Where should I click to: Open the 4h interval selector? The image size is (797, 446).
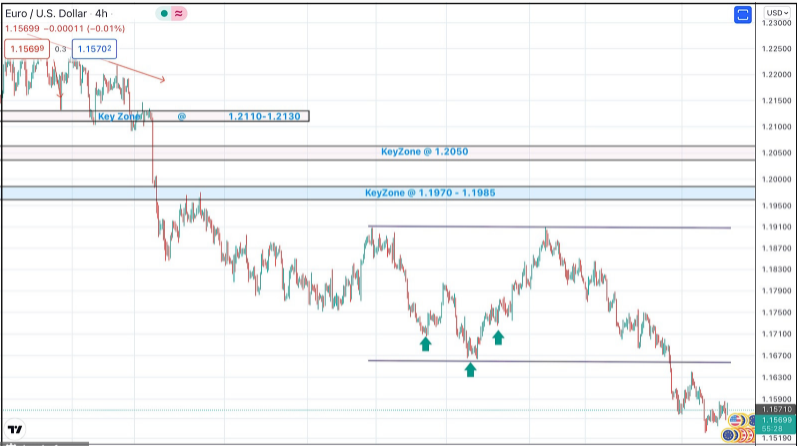point(101,15)
